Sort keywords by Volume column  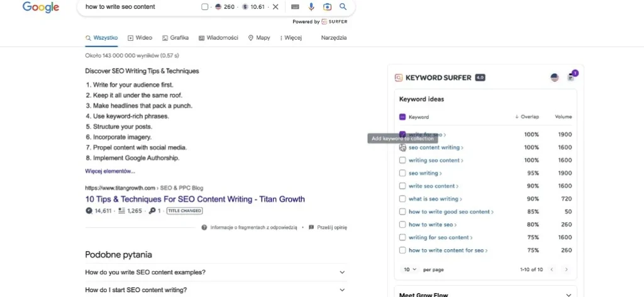(x=563, y=117)
